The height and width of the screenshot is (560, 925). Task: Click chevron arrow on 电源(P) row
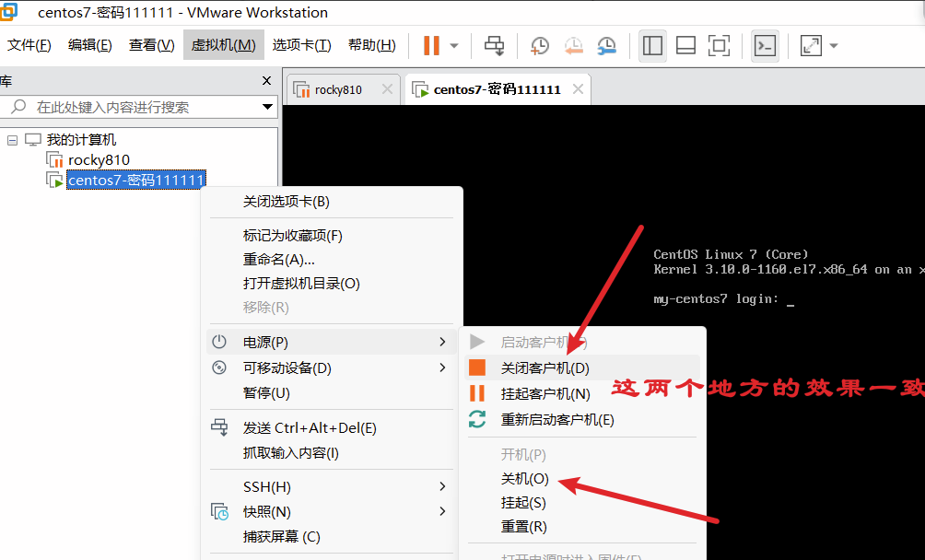[442, 342]
